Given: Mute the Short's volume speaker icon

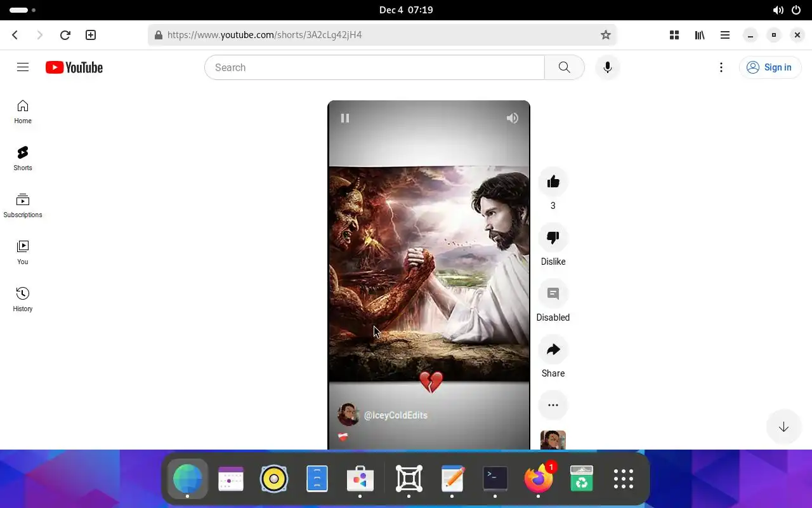Looking at the screenshot, I should 513,118.
